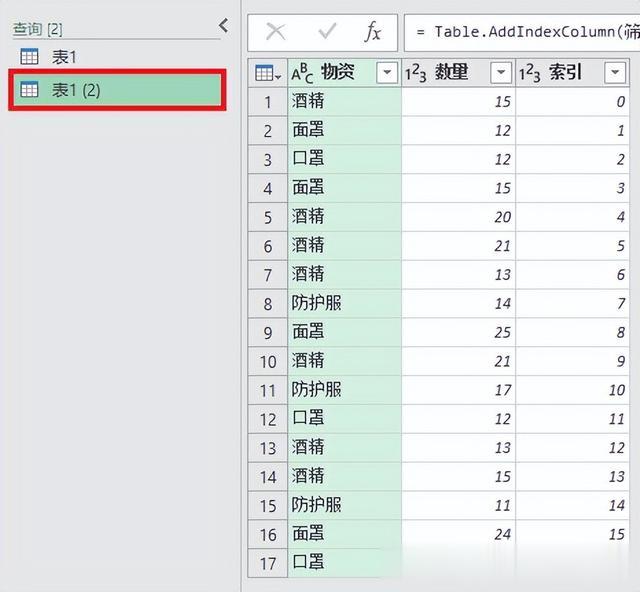Select row number 5
This screenshot has height=592, width=640.
[x=268, y=217]
